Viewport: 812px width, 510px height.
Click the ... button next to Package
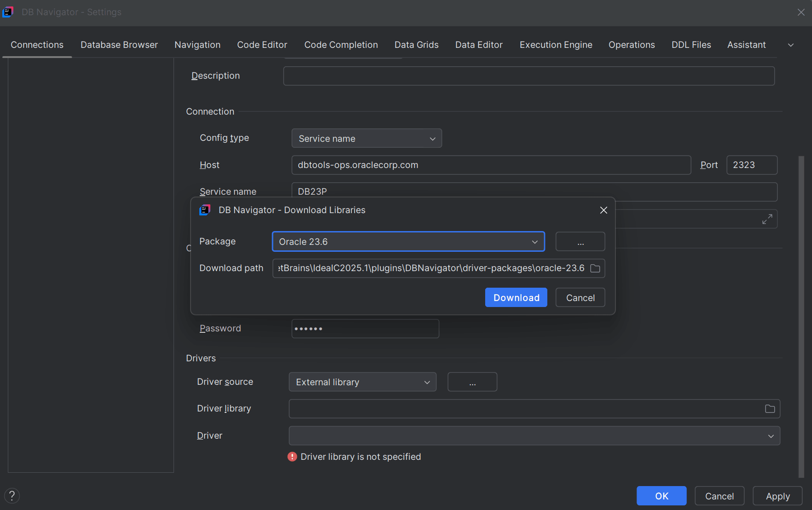pos(580,241)
